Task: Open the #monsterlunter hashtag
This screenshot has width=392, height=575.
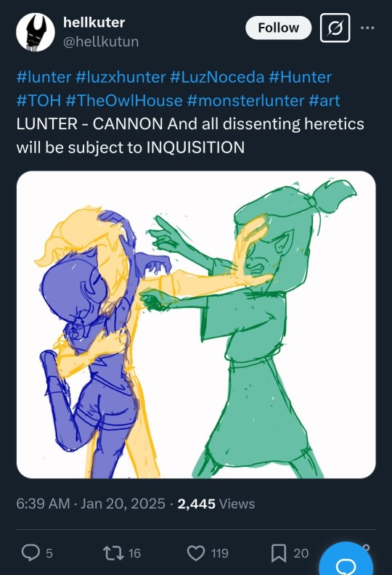Action: pos(245,101)
